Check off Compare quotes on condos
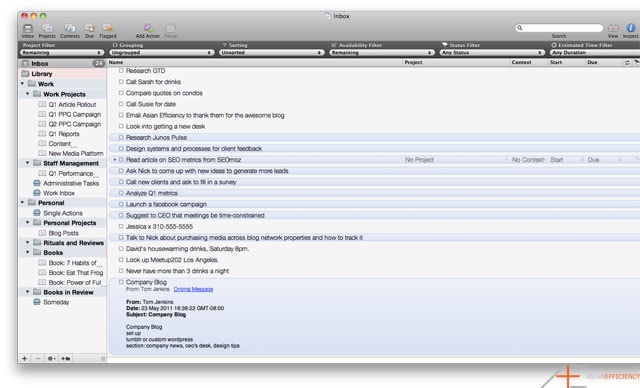 (x=121, y=93)
